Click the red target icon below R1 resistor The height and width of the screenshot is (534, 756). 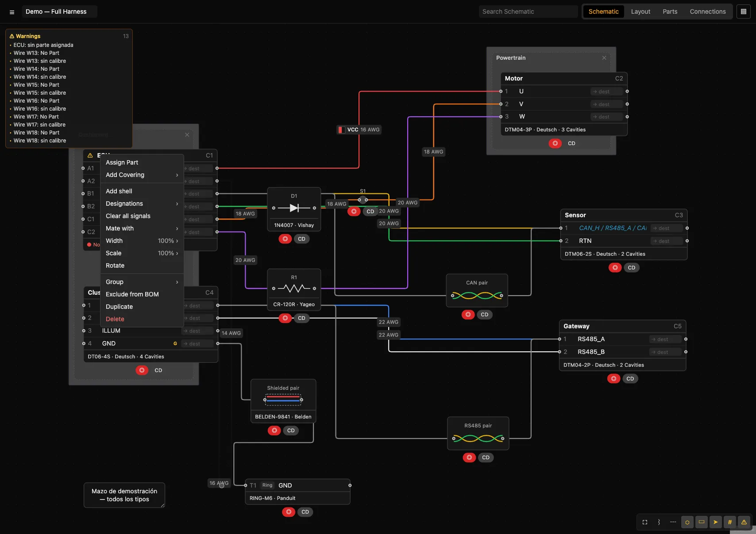point(285,318)
